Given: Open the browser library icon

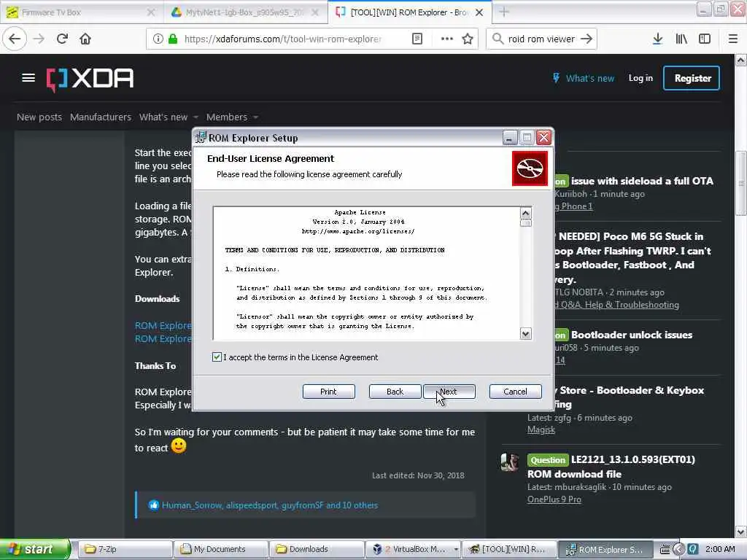Looking at the screenshot, I should click(681, 39).
